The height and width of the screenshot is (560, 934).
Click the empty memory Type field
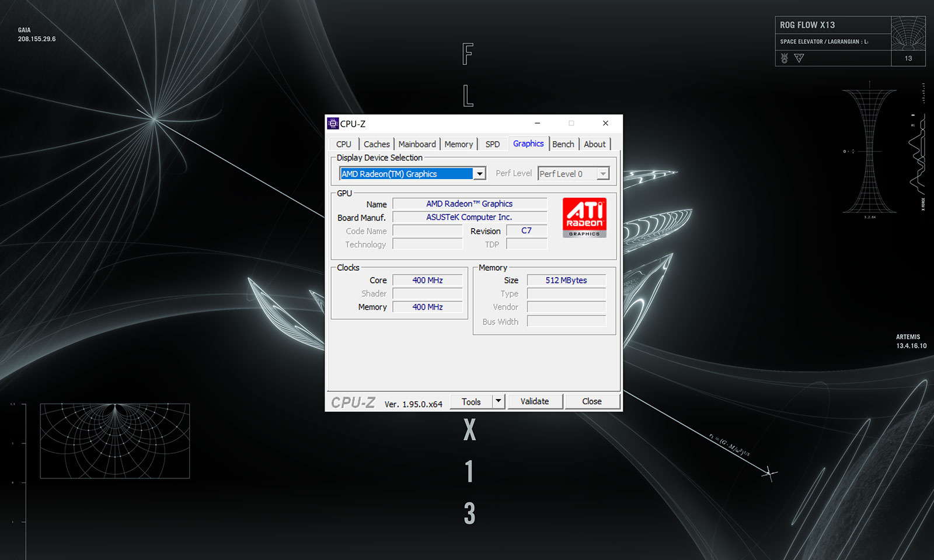(x=566, y=293)
